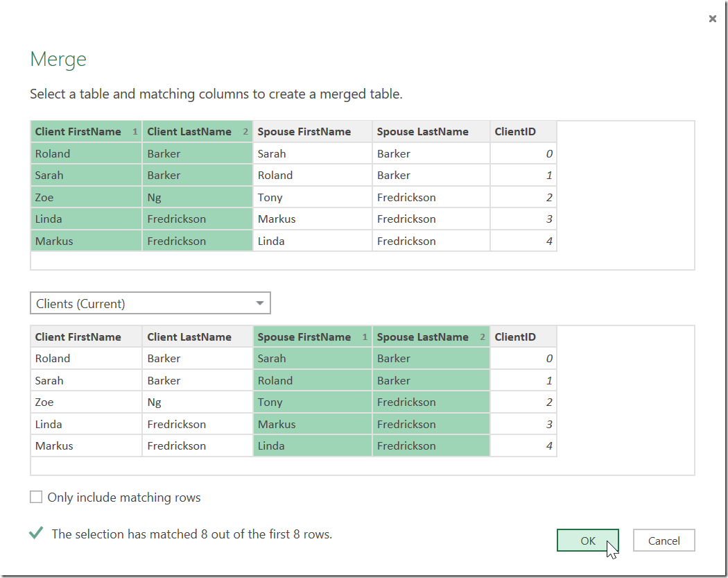Confirm the merge with OK
Image resolution: width=728 pixels, height=578 pixels.
[588, 541]
